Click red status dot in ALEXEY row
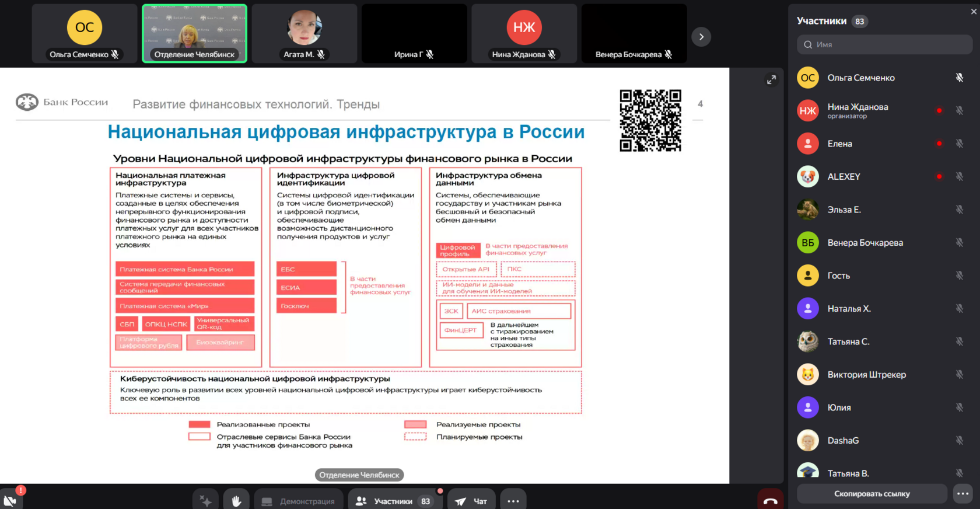 tap(939, 176)
